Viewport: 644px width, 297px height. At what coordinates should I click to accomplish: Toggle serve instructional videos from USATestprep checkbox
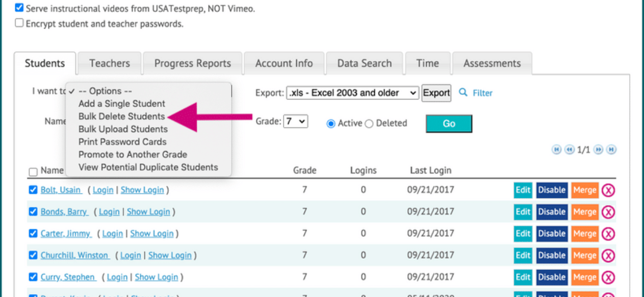pos(19,8)
